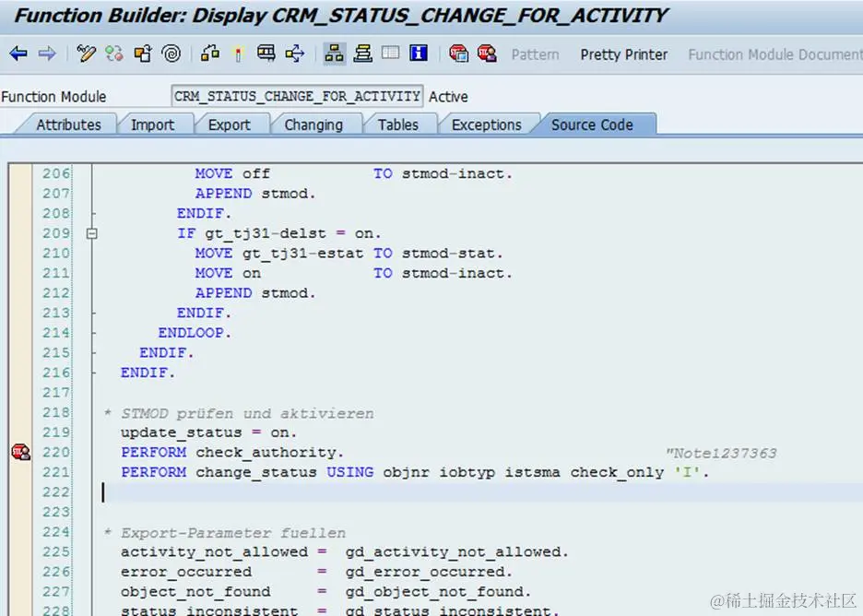Click breakpoint marker at line 220
Image resolution: width=863 pixels, height=616 pixels.
21,452
